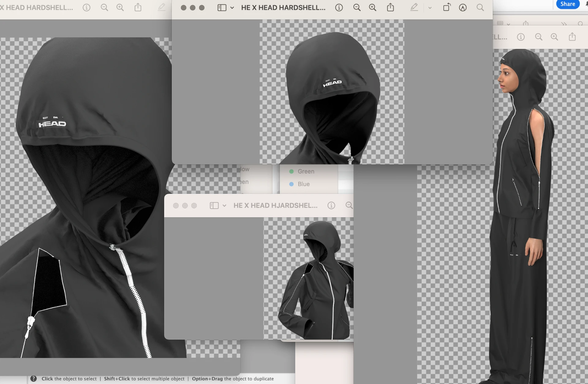Select the Blue tag
588x384 pixels.
tap(300, 184)
